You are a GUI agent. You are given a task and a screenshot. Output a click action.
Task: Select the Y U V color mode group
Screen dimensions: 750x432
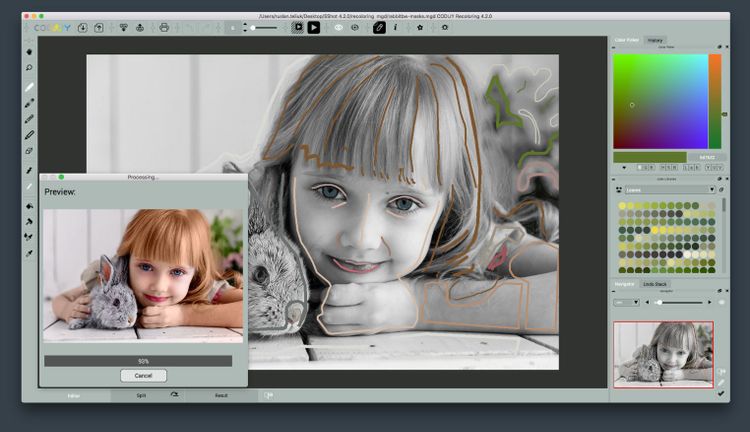tap(715, 167)
